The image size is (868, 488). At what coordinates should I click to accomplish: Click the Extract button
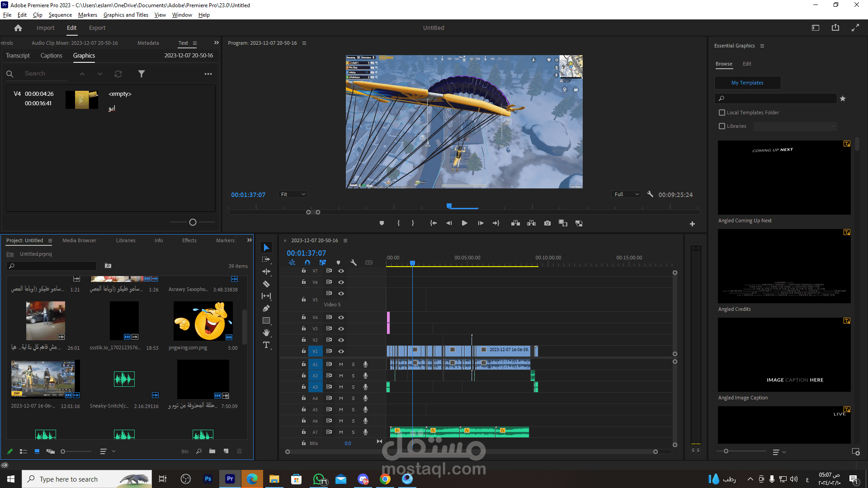[x=531, y=223]
